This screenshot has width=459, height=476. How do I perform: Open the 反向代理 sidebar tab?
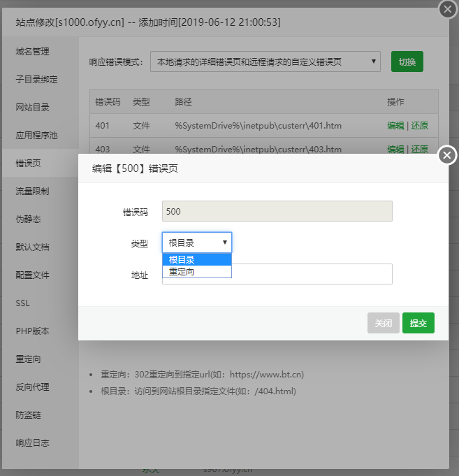[x=41, y=387]
